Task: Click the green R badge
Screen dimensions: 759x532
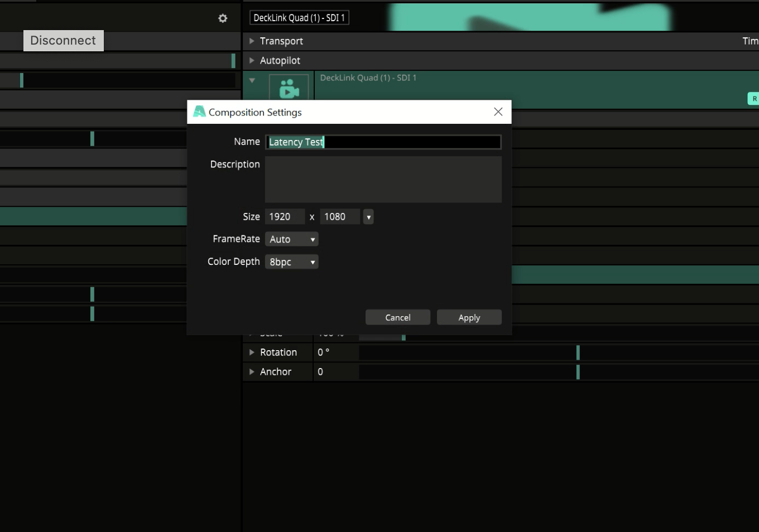Action: pyautogui.click(x=754, y=99)
